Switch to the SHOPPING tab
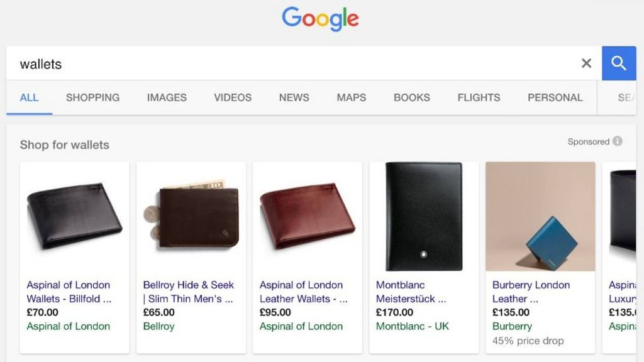 pyautogui.click(x=92, y=97)
